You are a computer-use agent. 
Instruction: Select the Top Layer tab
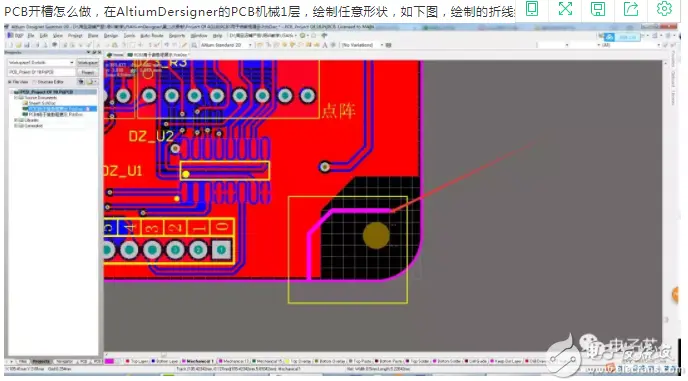pos(137,361)
